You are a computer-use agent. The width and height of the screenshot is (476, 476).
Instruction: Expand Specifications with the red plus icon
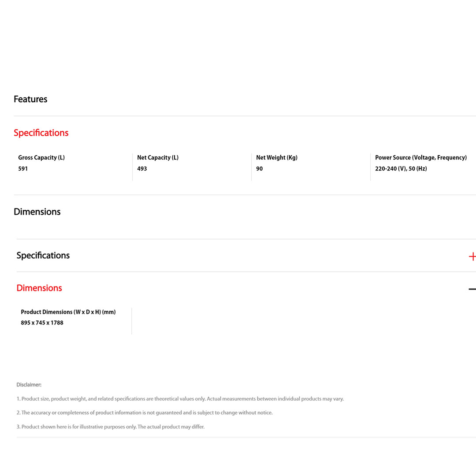point(472,257)
